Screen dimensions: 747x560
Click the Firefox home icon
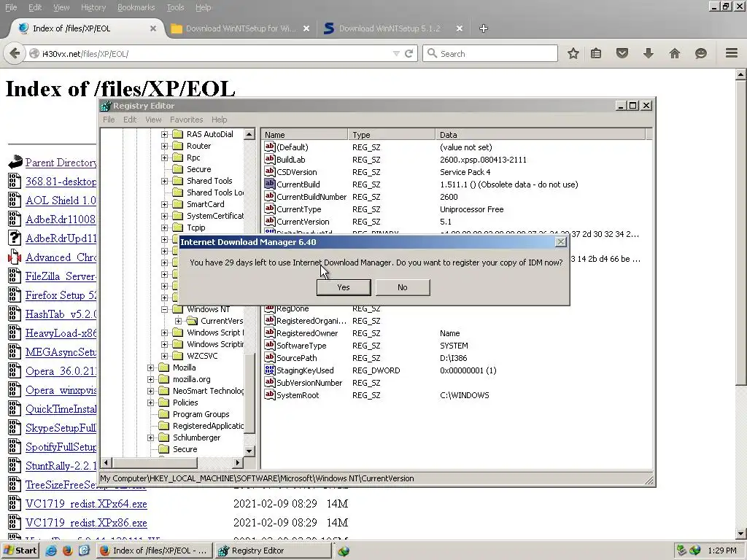675,53
